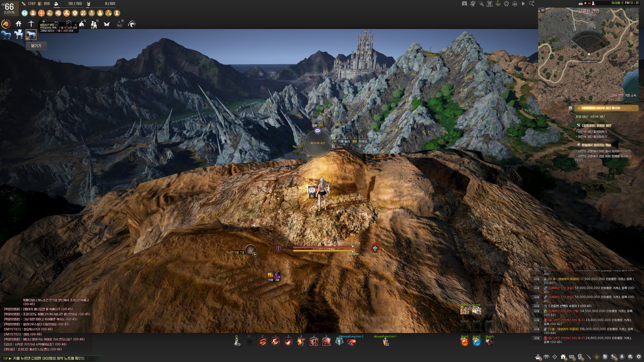Select the winged pegasus horse slot
644x362 pixels.
[19, 35]
